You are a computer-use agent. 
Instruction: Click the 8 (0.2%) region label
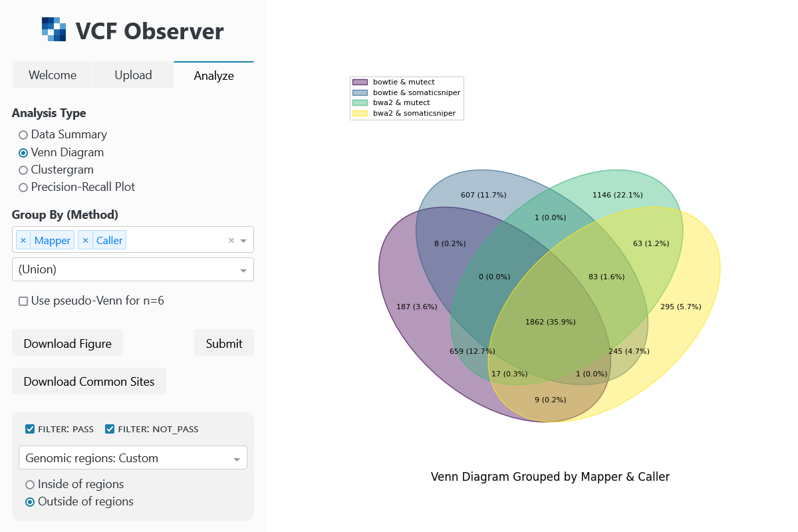[450, 243]
